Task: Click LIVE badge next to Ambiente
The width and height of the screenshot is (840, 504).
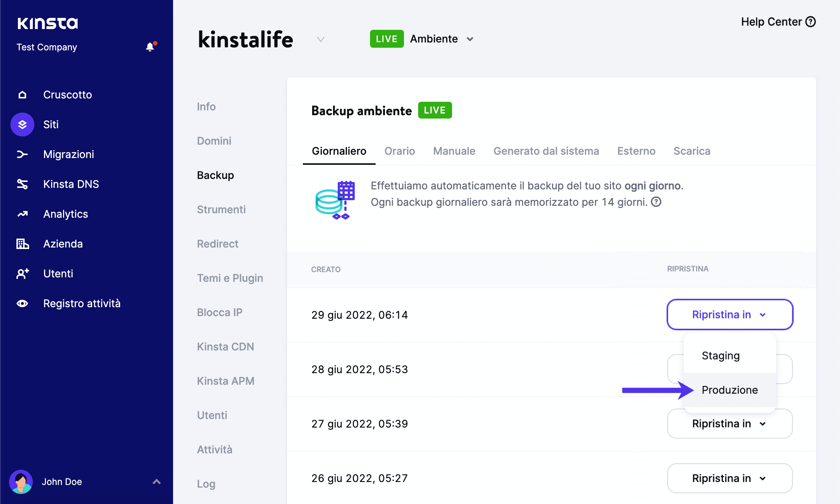Action: click(x=387, y=39)
